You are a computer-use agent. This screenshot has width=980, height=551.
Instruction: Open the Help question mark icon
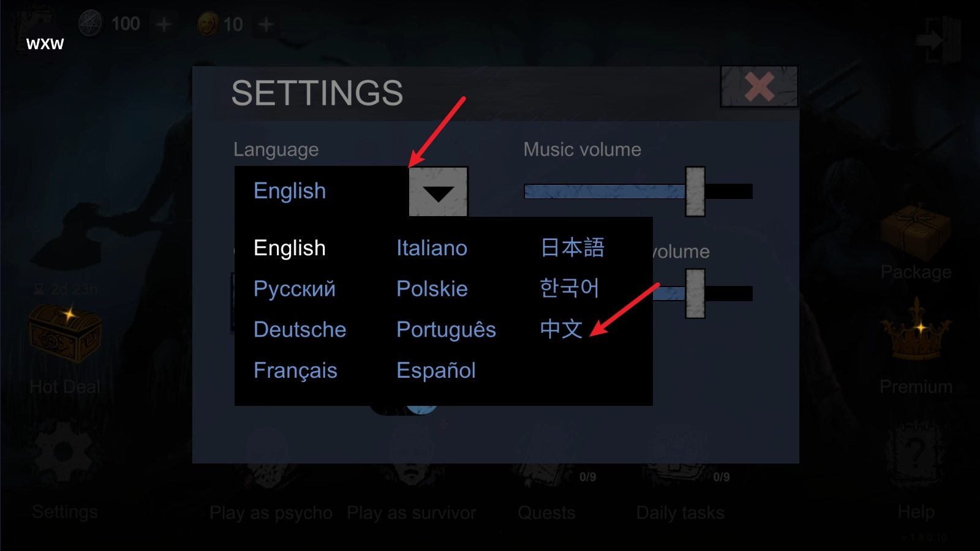tap(916, 454)
